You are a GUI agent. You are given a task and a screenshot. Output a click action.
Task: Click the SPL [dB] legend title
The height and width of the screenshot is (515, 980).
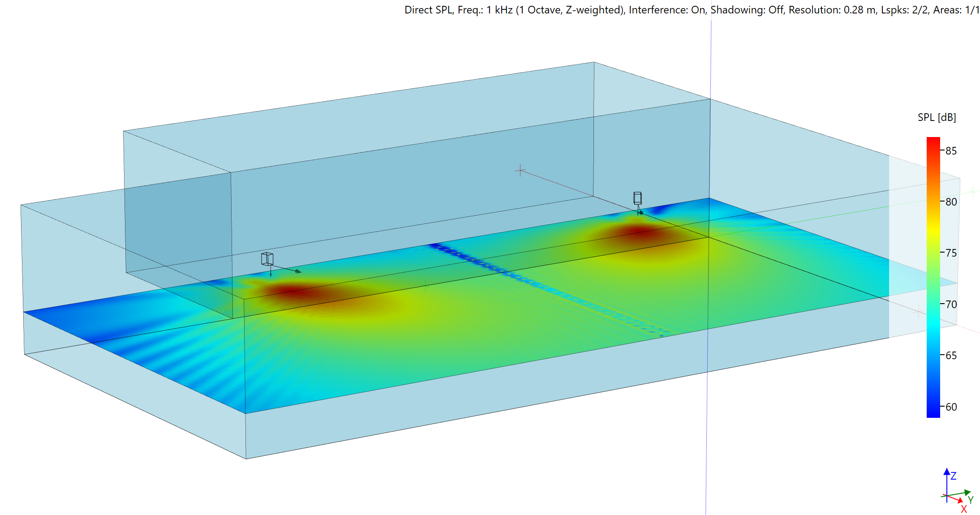coord(937,117)
